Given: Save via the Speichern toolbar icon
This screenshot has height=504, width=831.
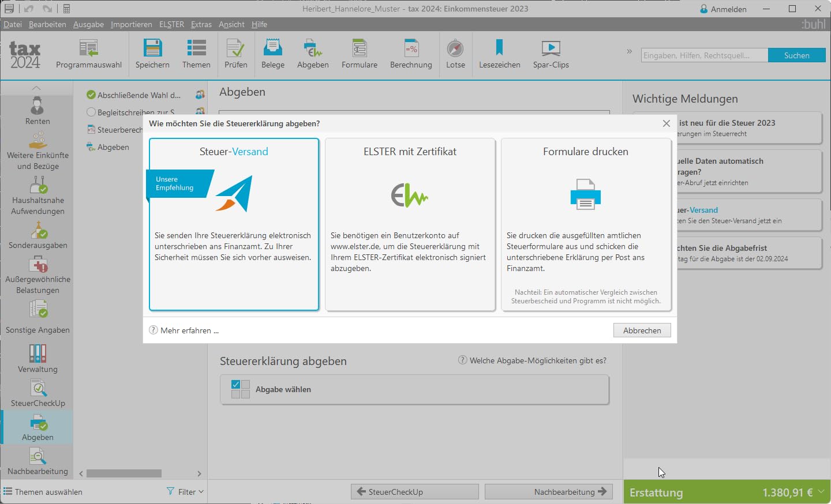Looking at the screenshot, I should click(x=152, y=54).
